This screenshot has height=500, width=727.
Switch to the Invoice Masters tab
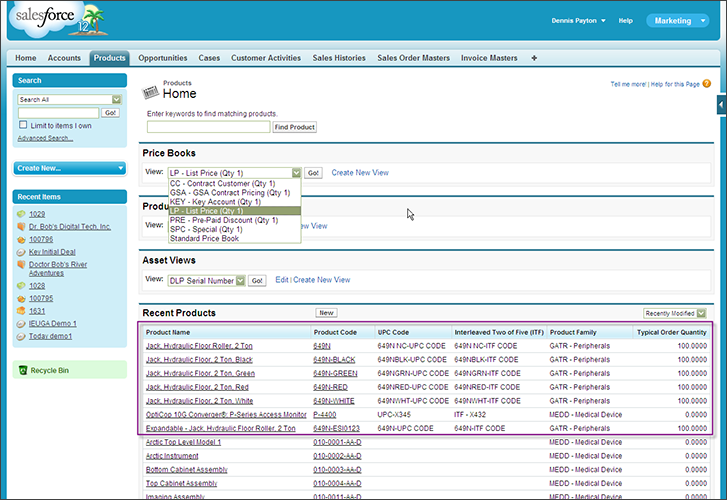[489, 58]
